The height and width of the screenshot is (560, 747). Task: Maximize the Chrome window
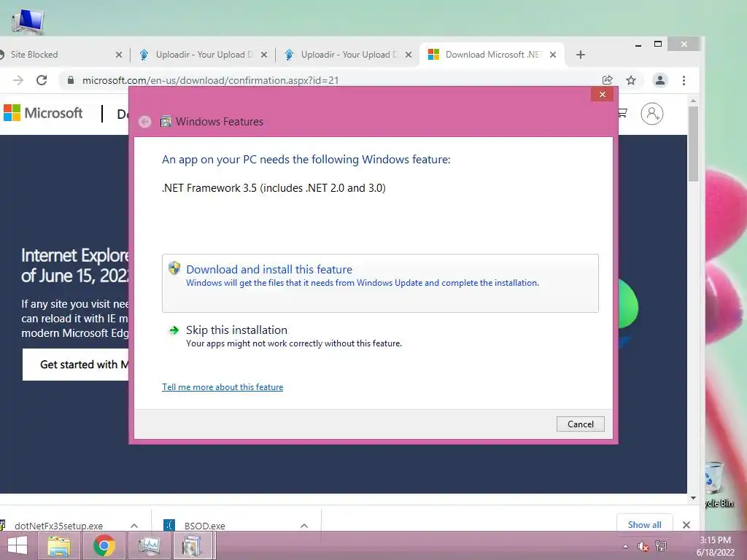(x=658, y=44)
